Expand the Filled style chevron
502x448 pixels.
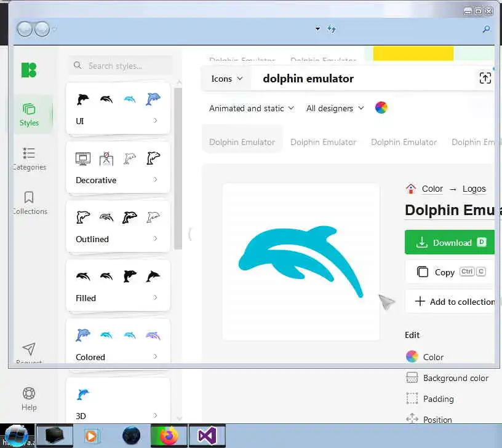point(155,297)
